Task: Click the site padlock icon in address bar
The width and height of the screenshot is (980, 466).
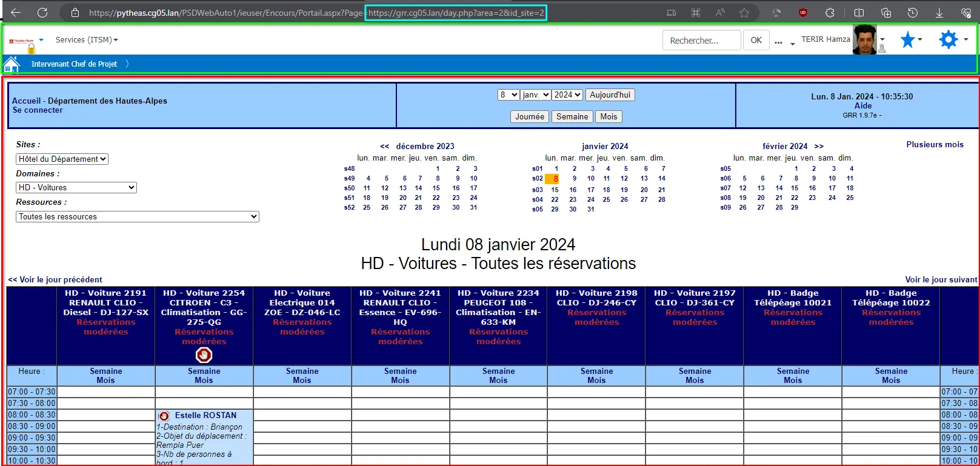Action: 75,13
